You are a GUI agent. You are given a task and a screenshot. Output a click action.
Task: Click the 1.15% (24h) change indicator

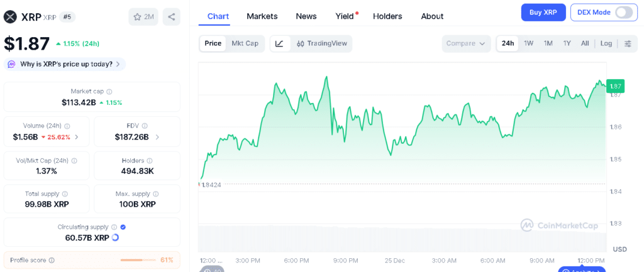click(x=77, y=43)
